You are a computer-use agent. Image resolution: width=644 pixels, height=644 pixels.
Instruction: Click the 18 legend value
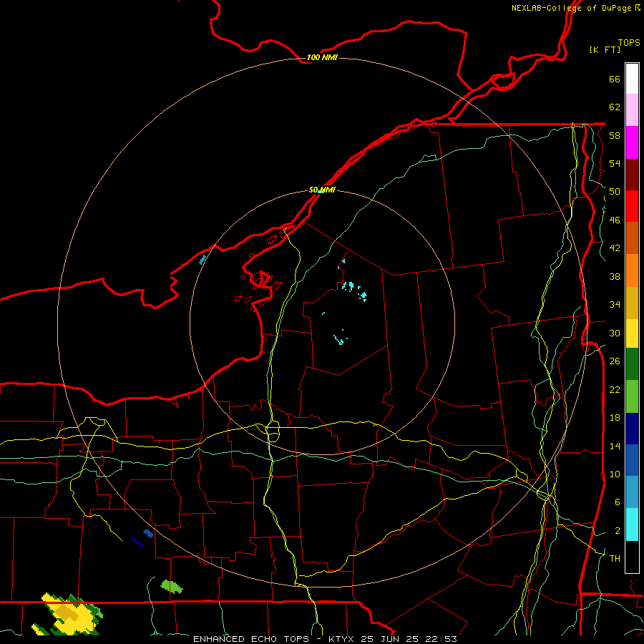[x=615, y=418]
